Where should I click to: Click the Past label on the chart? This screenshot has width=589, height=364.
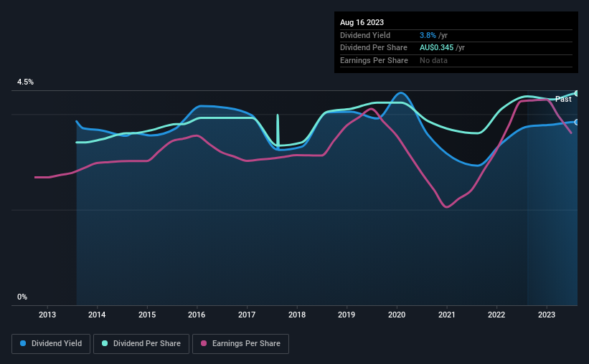click(563, 99)
